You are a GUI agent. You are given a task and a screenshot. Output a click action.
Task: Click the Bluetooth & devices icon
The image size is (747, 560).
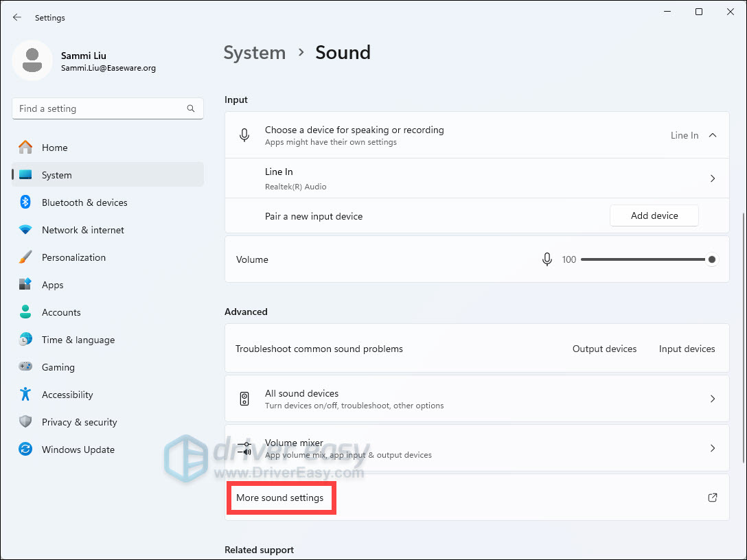pos(25,202)
